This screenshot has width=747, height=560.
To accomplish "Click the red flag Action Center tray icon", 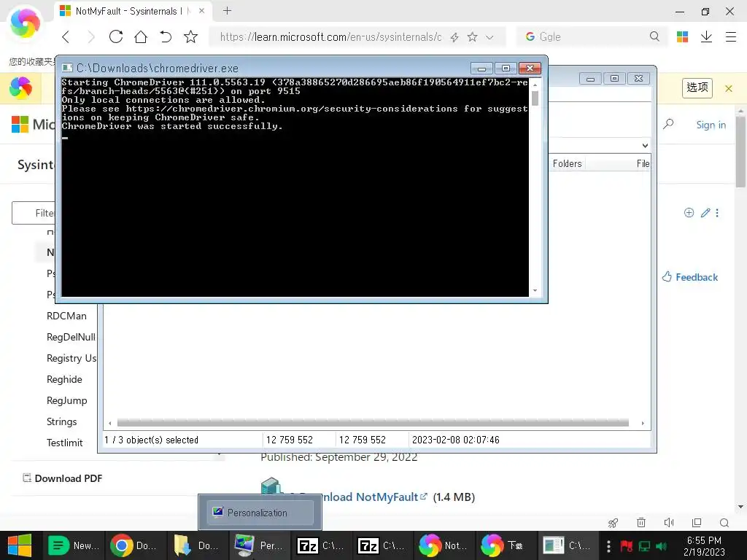I will 626,546.
